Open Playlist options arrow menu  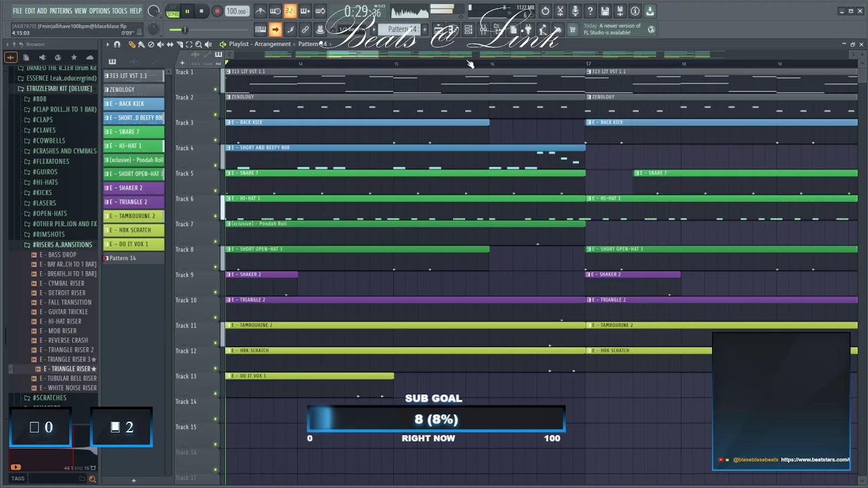point(107,44)
